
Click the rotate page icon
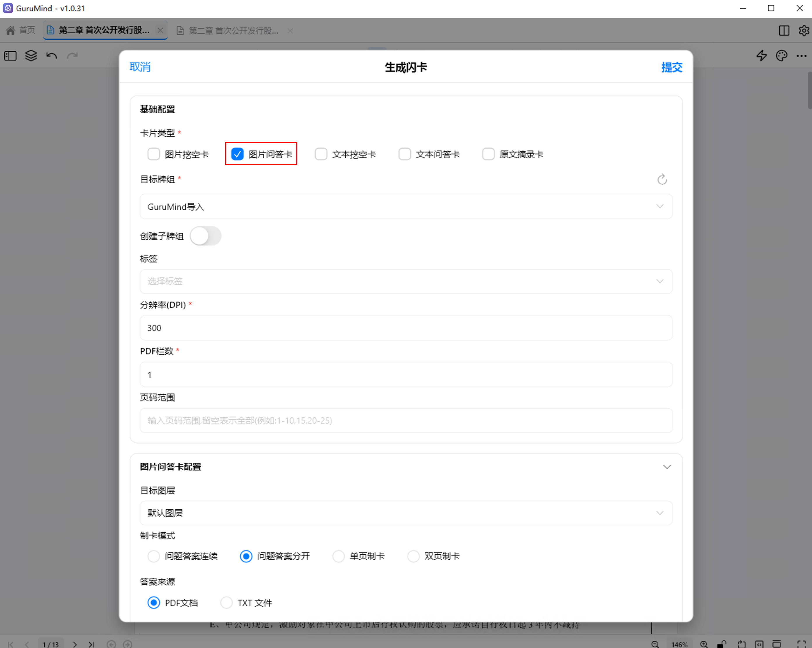(x=741, y=644)
